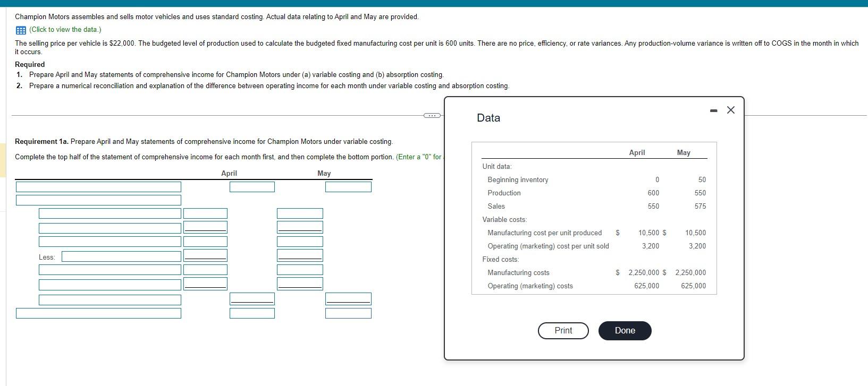Click the '(Click to view the data.)' link
868x386 pixels.
[65, 30]
